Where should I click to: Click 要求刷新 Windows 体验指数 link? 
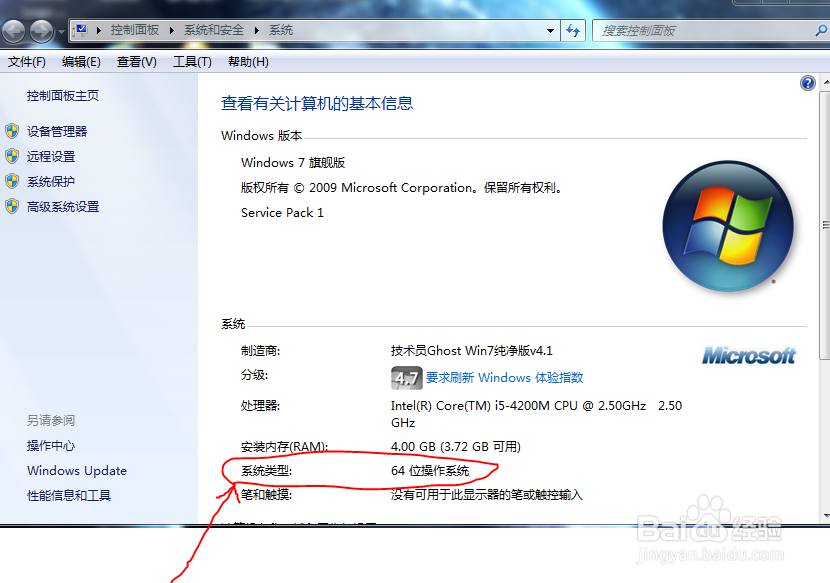504,378
